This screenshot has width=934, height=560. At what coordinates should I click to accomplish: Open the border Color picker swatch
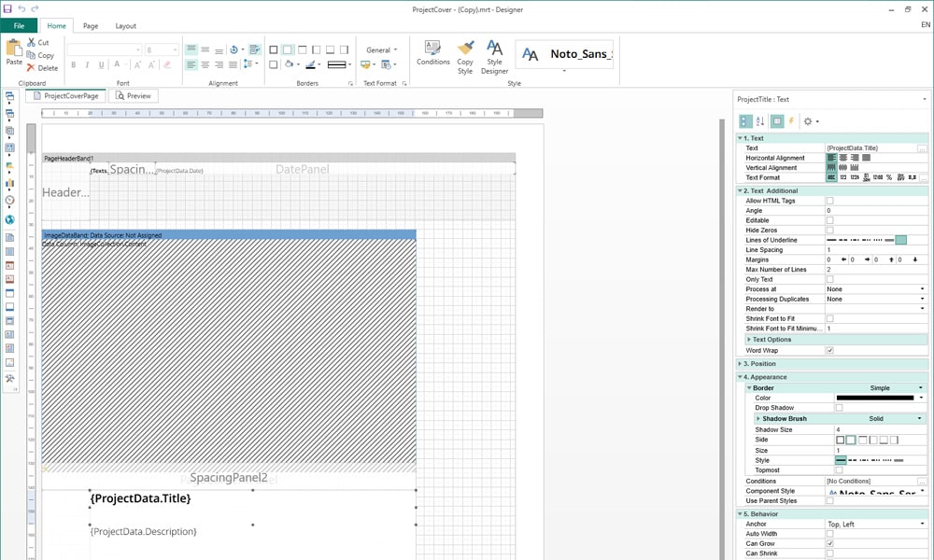tap(874, 398)
